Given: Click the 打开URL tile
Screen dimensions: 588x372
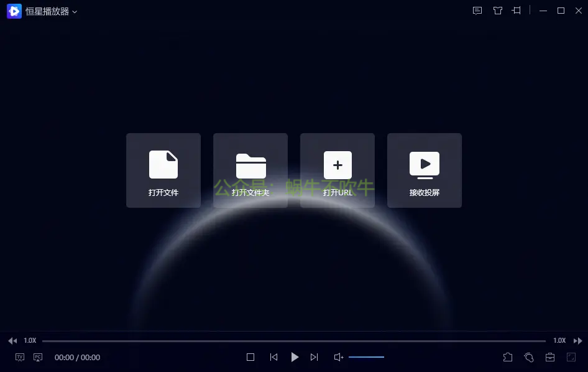Looking at the screenshot, I should [x=338, y=170].
